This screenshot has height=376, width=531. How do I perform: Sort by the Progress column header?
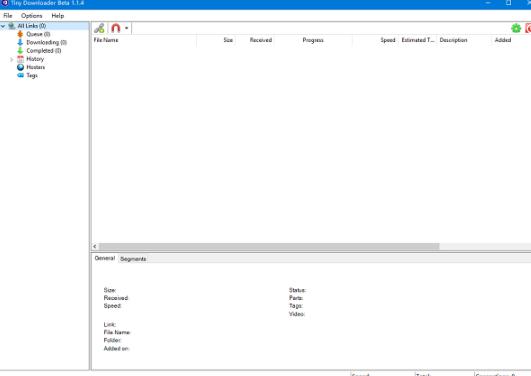coord(313,40)
